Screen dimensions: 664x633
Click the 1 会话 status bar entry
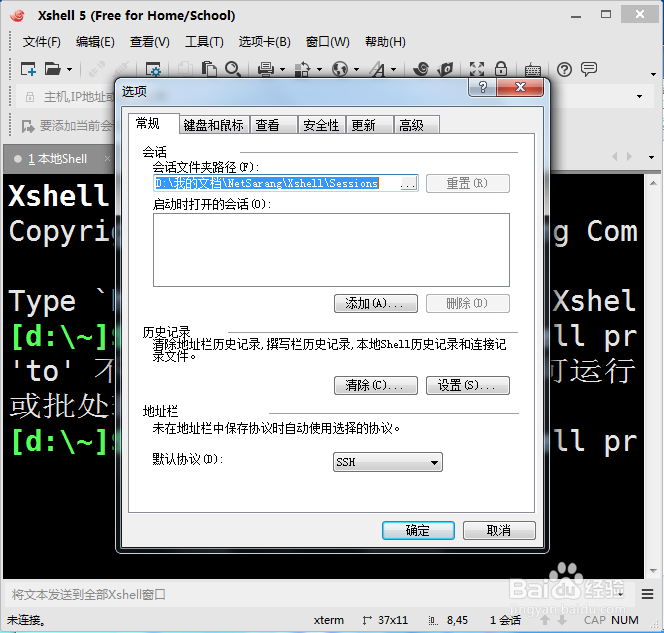click(505, 620)
